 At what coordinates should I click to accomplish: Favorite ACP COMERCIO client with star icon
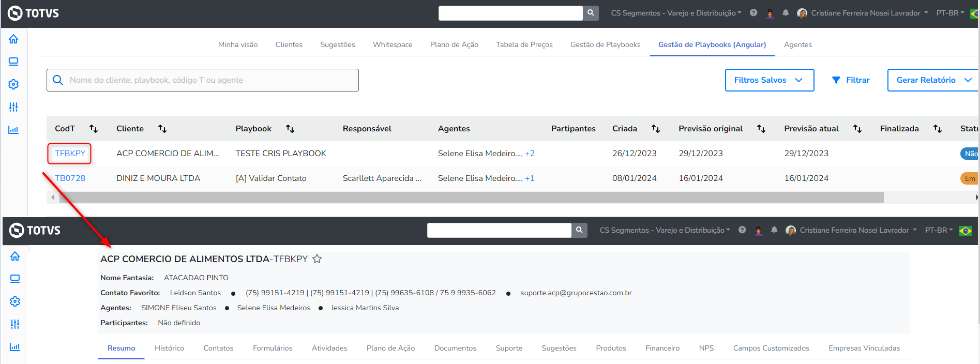pos(317,259)
